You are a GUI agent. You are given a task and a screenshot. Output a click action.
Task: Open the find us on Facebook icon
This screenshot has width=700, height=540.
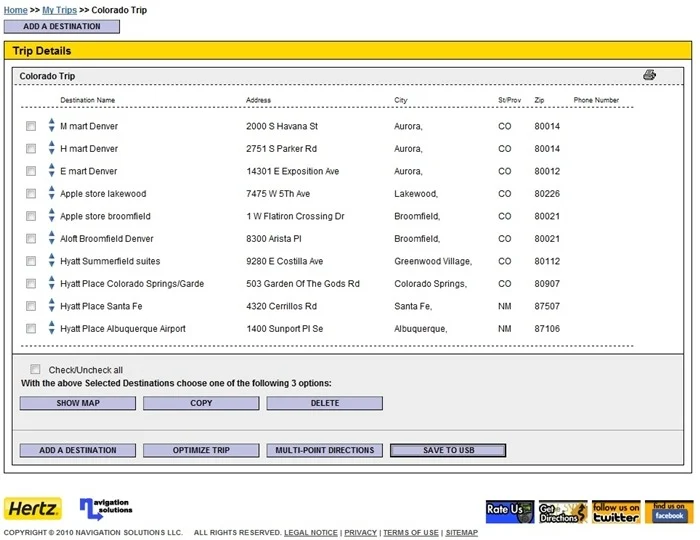point(669,511)
